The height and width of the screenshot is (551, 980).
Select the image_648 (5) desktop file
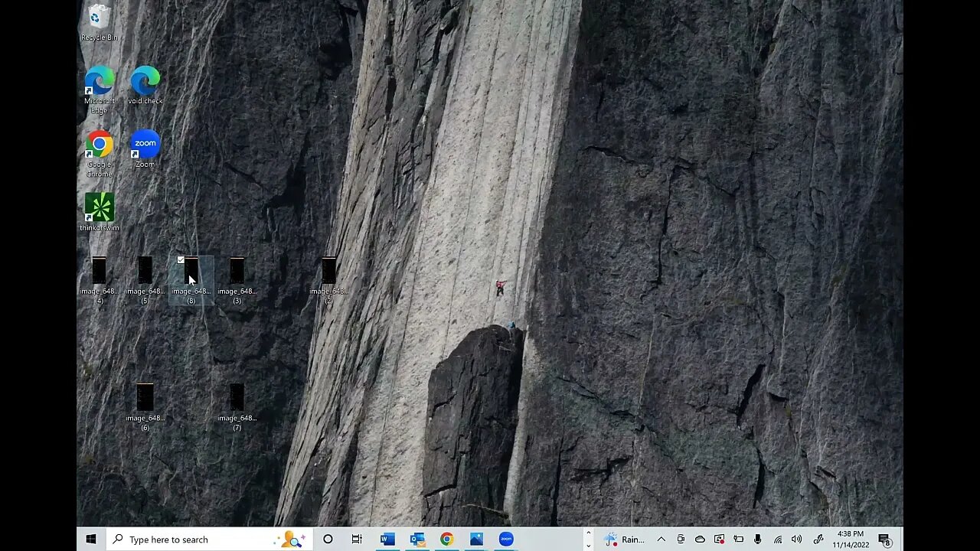145,281
